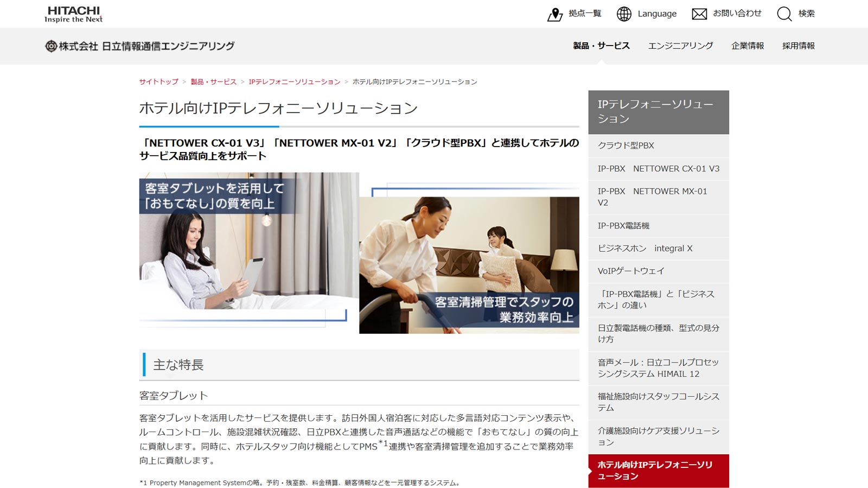Select 採用情報 in the main navigation
Screen dimensions: 868x488
[x=798, y=46]
